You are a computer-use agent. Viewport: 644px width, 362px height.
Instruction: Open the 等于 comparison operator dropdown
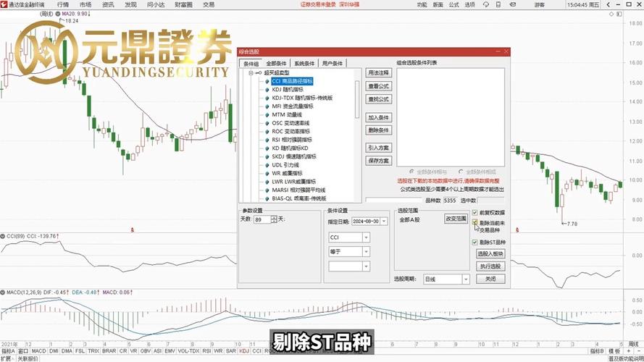pyautogui.click(x=366, y=252)
